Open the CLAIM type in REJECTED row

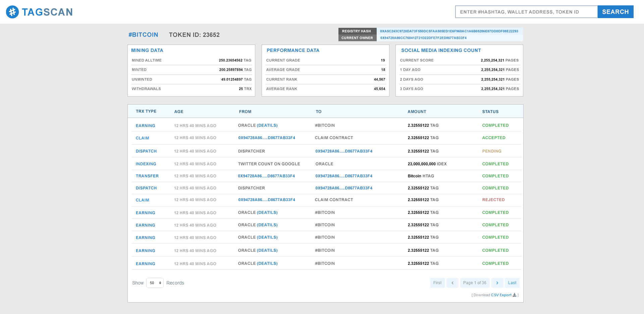click(x=143, y=200)
